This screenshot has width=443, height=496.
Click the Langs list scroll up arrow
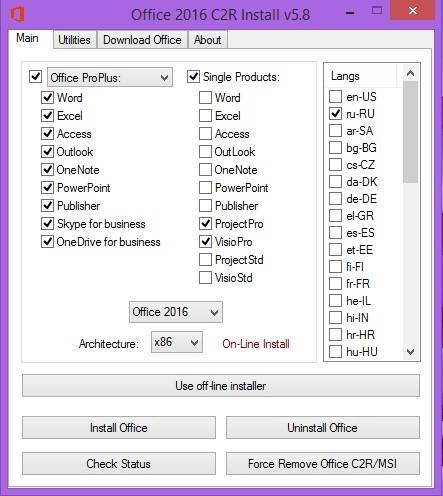410,73
